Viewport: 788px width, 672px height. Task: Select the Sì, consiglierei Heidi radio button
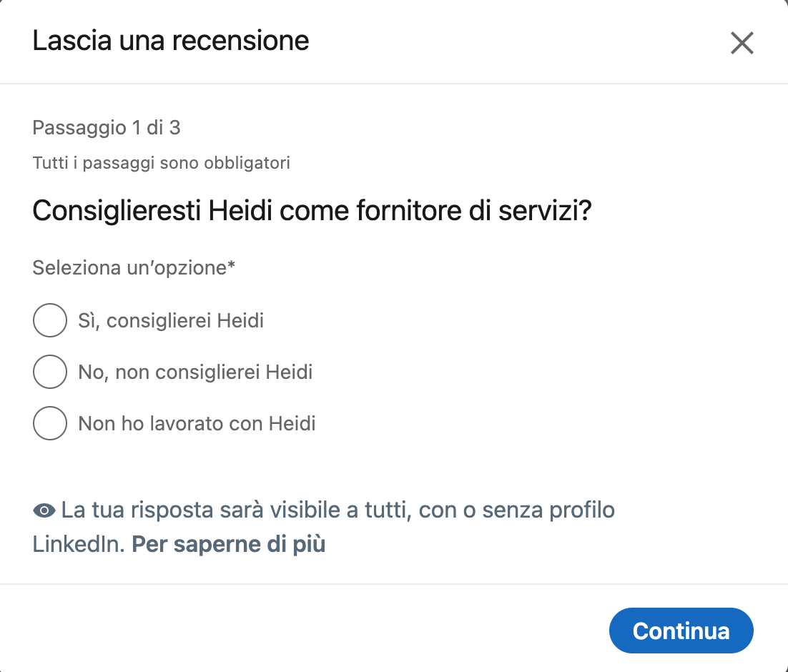coord(50,320)
